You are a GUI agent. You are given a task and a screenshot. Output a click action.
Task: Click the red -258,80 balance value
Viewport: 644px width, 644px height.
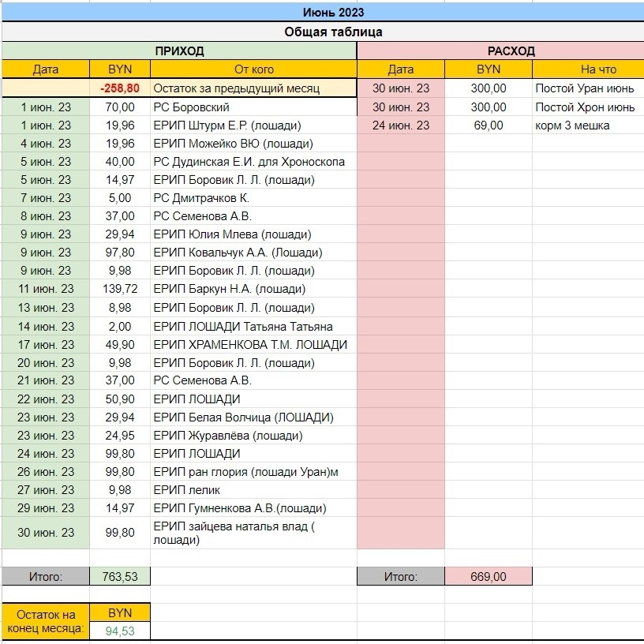pyautogui.click(x=120, y=88)
